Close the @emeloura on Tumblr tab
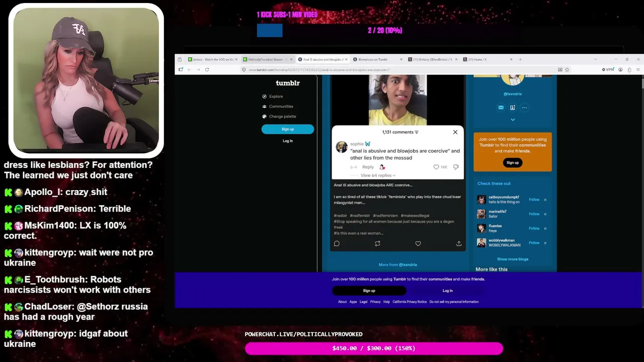 pos(401,59)
